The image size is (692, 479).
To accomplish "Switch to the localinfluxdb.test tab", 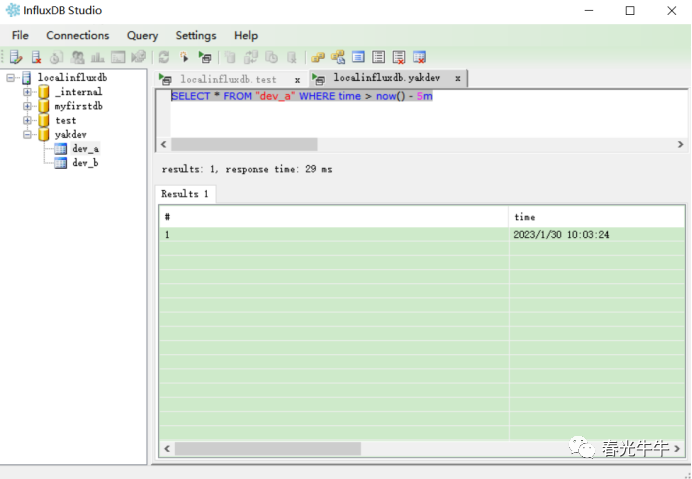I will pyautogui.click(x=228, y=79).
